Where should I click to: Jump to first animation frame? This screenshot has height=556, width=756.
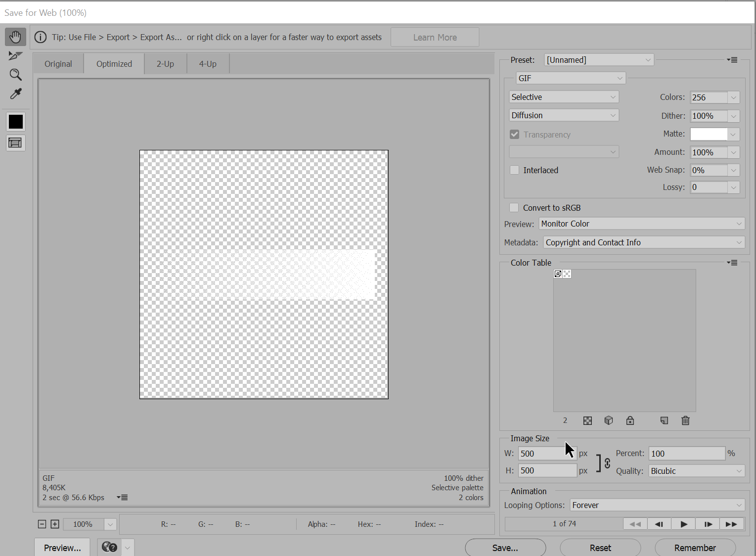(x=635, y=524)
